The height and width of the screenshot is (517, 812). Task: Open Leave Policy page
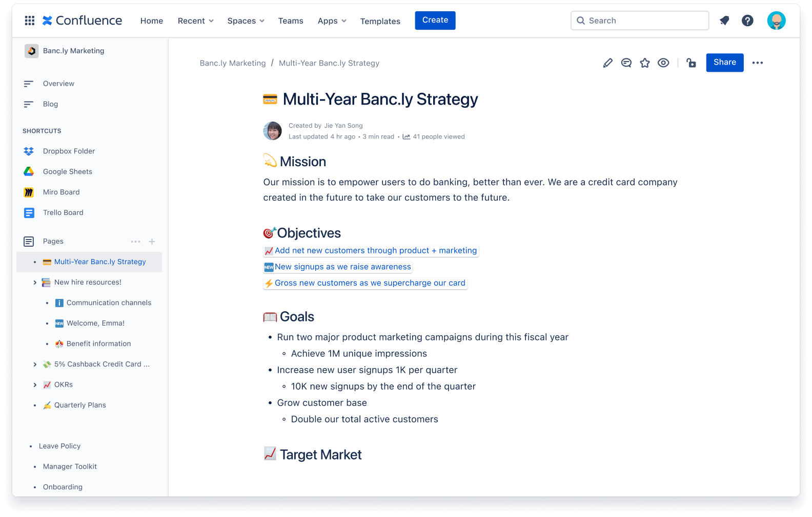tap(59, 446)
